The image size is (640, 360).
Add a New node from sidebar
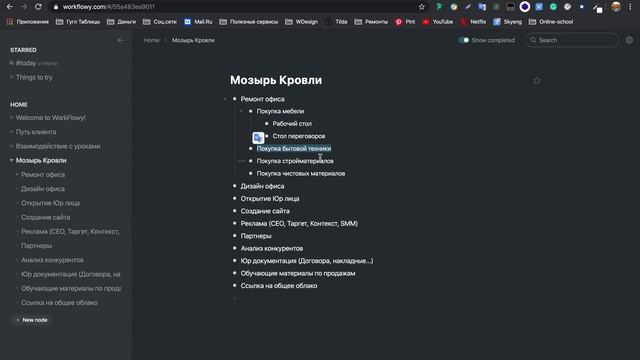click(31, 320)
